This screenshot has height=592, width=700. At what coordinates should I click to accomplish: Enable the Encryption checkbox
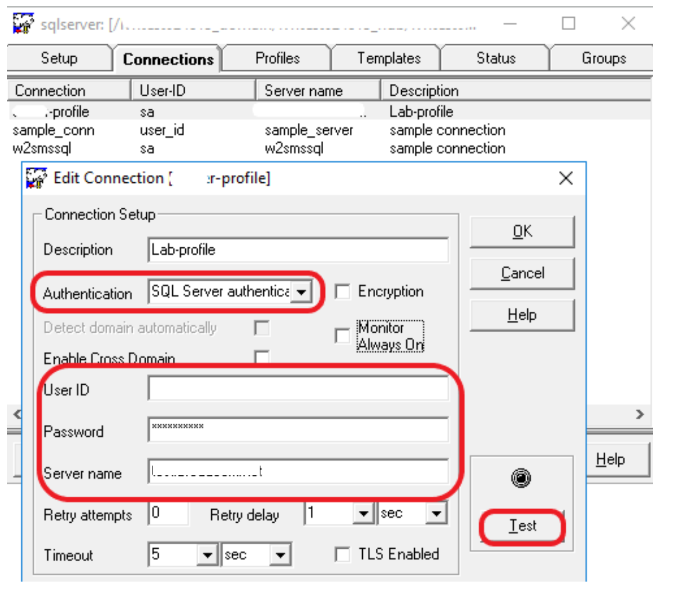point(342,292)
